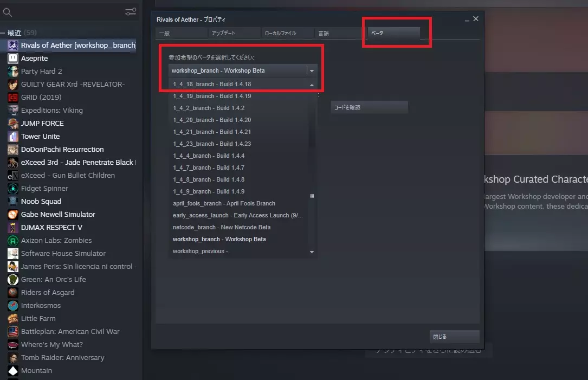Select 1_4_21_branch - Build 1.4.21
Viewport: 588px width, 380px height.
238,132
